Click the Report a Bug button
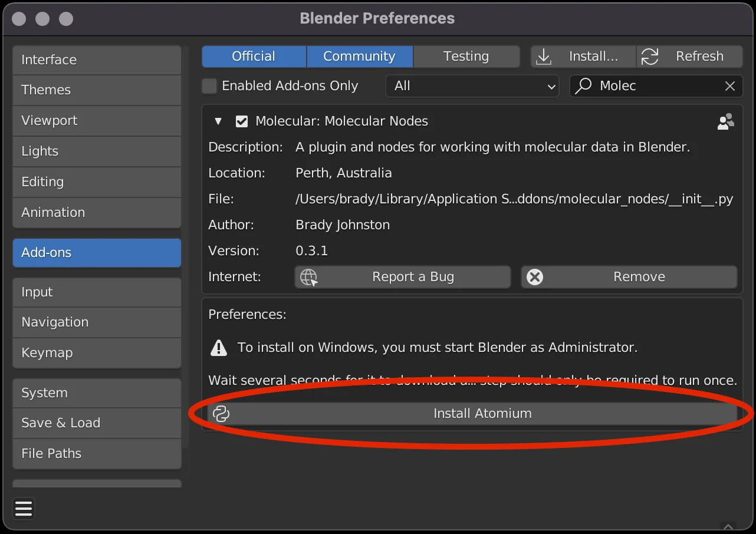The image size is (756, 534). click(403, 277)
